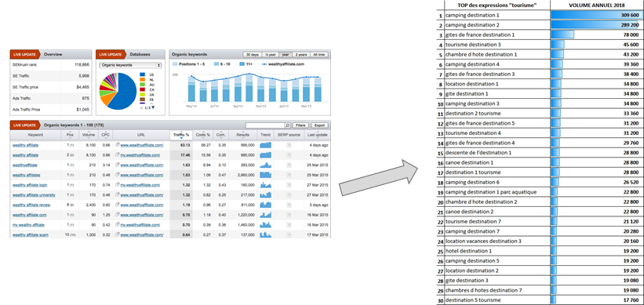644x305 pixels.
Task: Select the 2 years range toggle
Action: pos(301,55)
